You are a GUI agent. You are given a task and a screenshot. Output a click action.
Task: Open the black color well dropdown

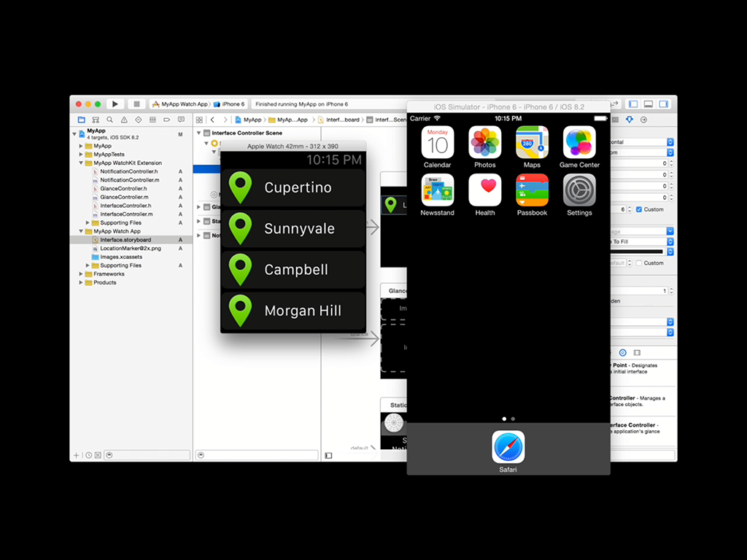coord(670,252)
